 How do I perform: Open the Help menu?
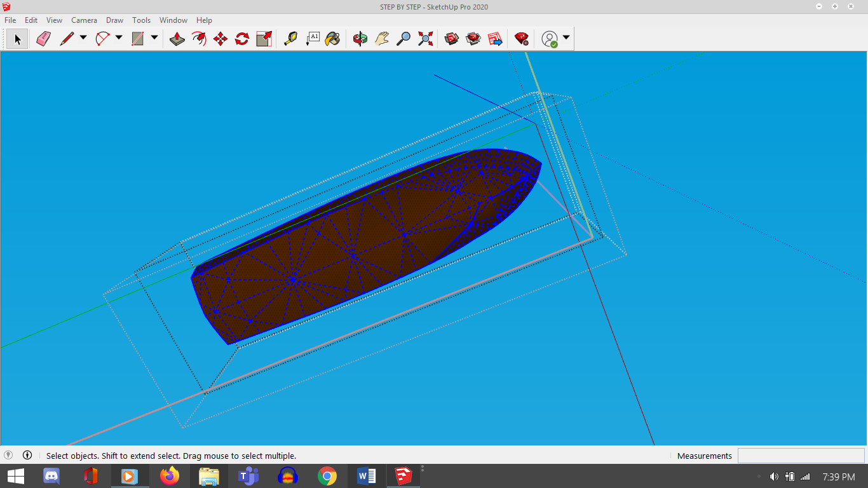(204, 20)
